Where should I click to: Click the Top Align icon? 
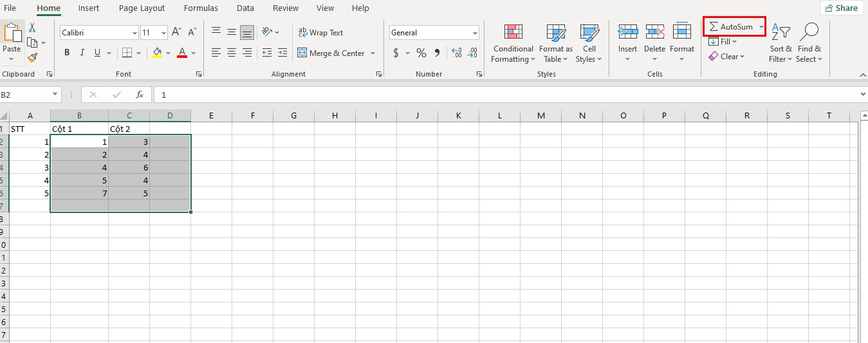(216, 32)
